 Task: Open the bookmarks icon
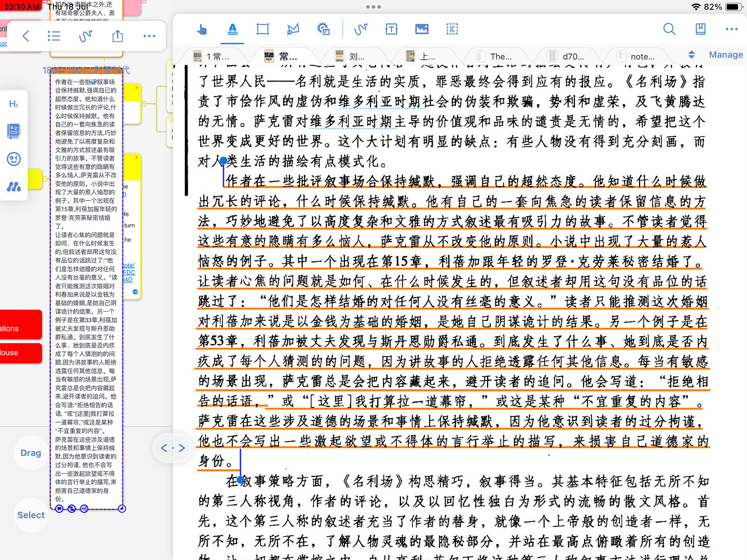700,29
